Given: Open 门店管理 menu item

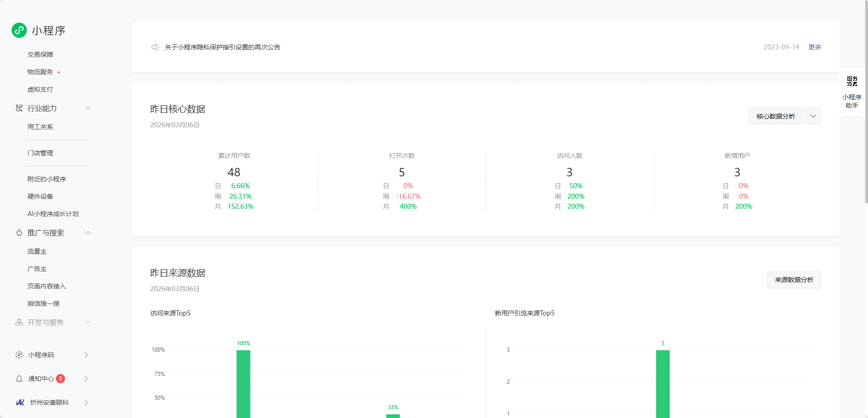Looking at the screenshot, I should (40, 153).
